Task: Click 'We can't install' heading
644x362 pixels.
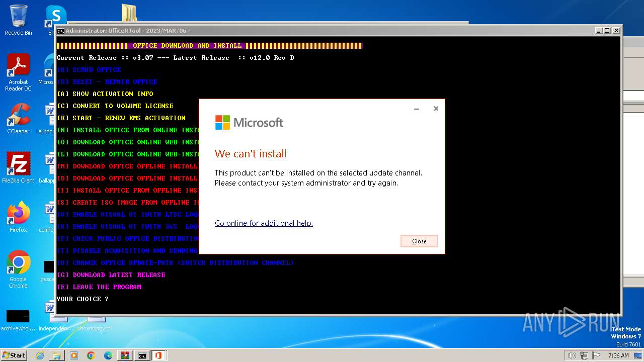Action: (251, 154)
